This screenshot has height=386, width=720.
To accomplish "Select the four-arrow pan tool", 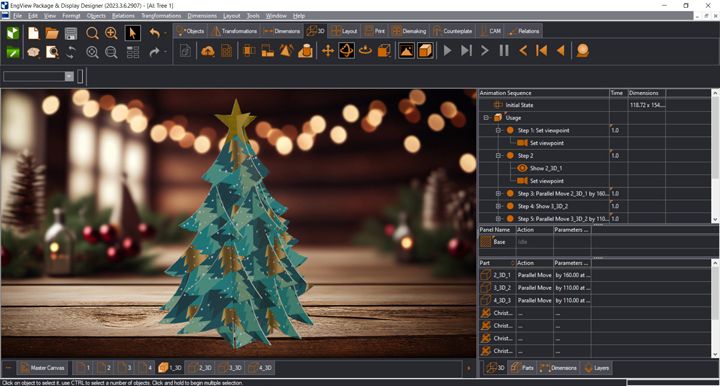I will (x=327, y=50).
